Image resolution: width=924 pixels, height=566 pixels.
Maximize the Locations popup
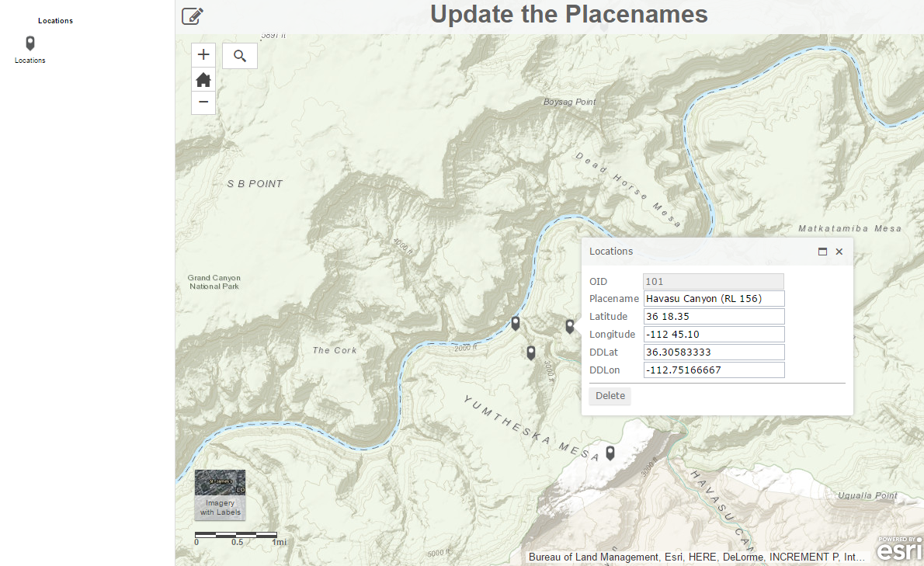(822, 252)
